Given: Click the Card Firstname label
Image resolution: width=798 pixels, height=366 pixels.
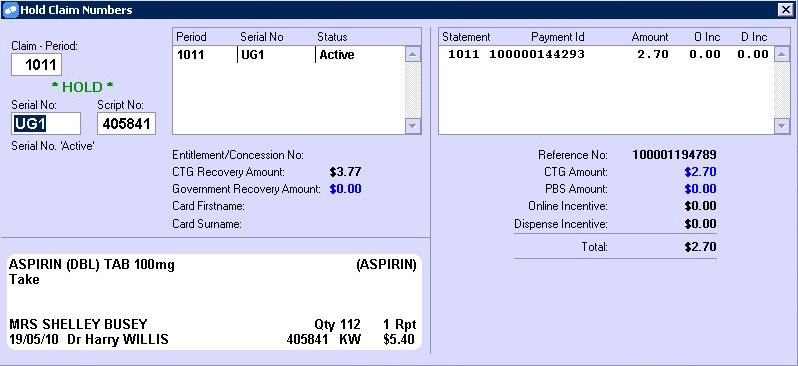Looking at the screenshot, I should (x=209, y=206).
